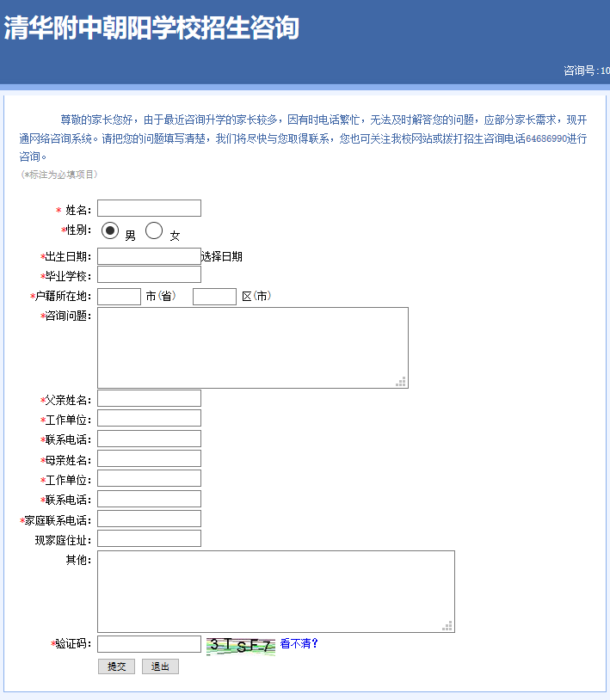Screen dimensions: 610x700
Task: Click the 市(省) household city field
Action: pos(120,297)
